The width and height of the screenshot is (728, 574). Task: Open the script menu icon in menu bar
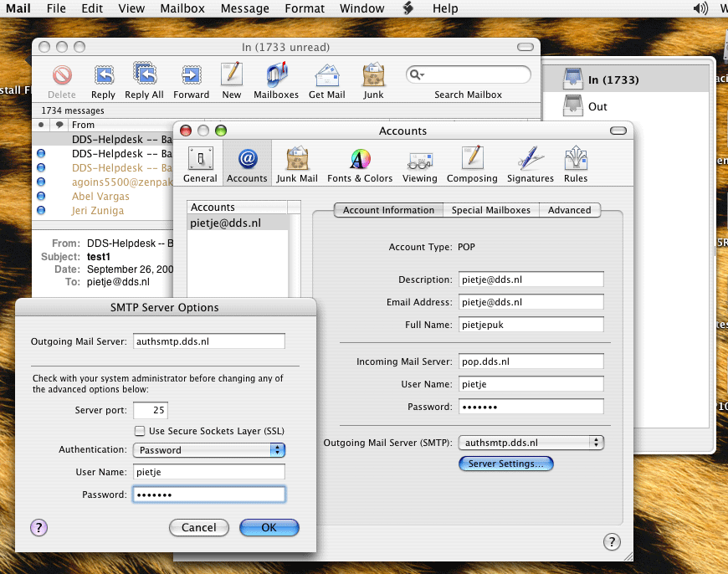408,8
